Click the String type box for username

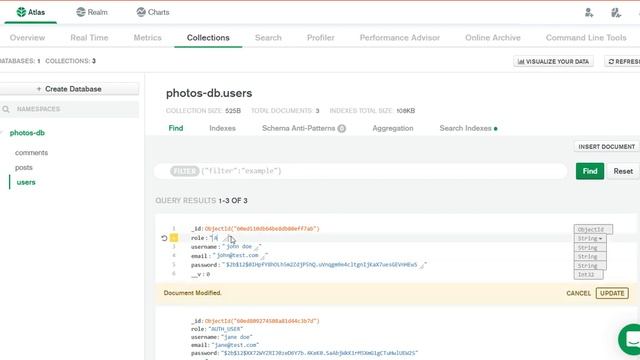[x=590, y=248]
